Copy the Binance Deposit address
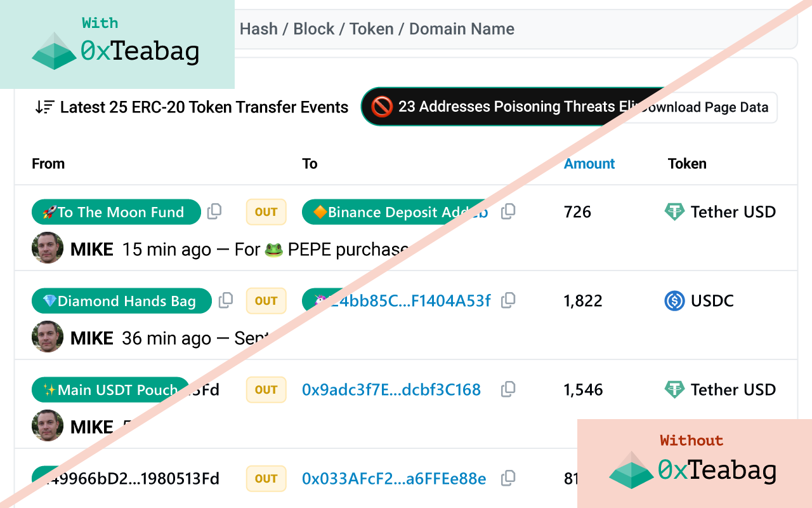The width and height of the screenshot is (812, 508). (x=508, y=211)
